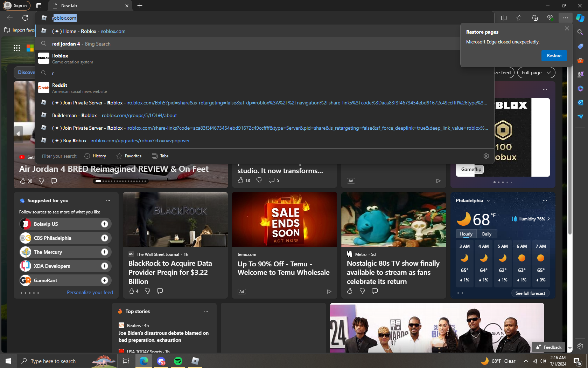
Task: Open the tab actions menu icon
Action: (39, 6)
